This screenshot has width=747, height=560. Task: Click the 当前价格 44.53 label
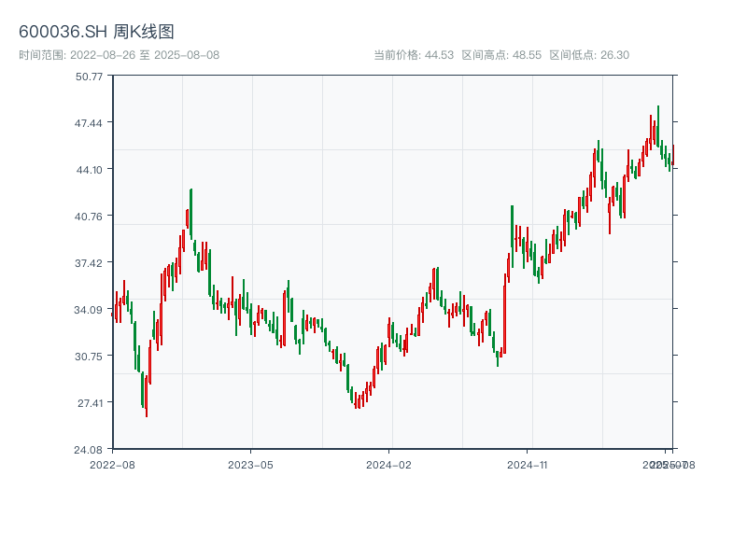[x=413, y=55]
